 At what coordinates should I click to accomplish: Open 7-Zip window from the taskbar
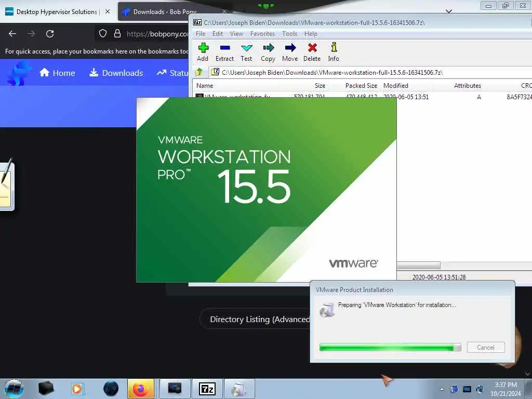(x=207, y=389)
